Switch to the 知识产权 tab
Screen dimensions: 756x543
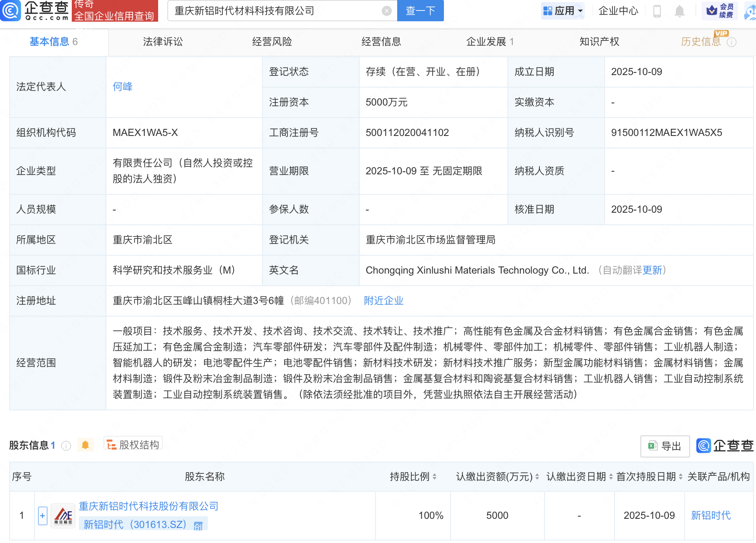pos(599,42)
